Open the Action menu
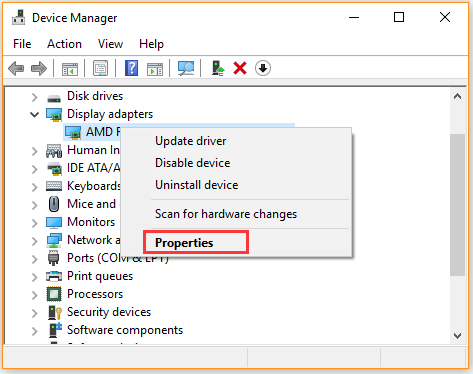The width and height of the screenshot is (473, 374). [64, 44]
